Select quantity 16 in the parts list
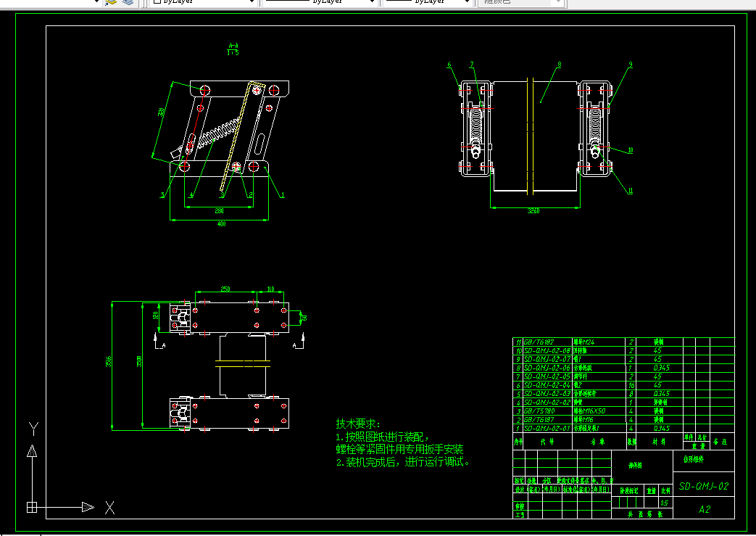Screen dimensions: 756x536 coord(631,385)
